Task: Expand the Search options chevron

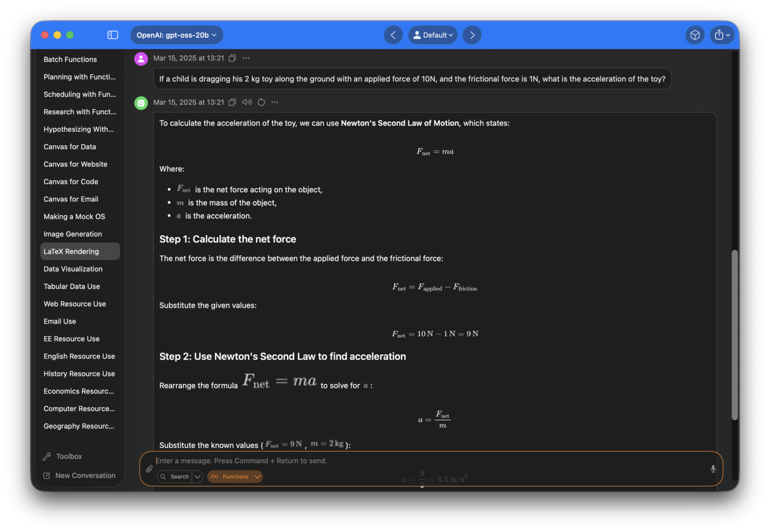Action: point(198,476)
